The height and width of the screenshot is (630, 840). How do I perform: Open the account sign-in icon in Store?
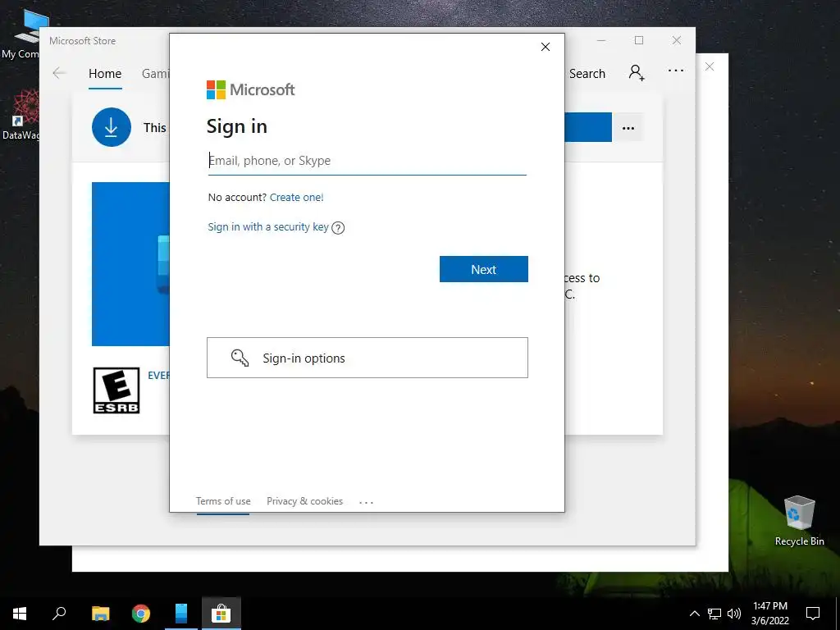(637, 72)
